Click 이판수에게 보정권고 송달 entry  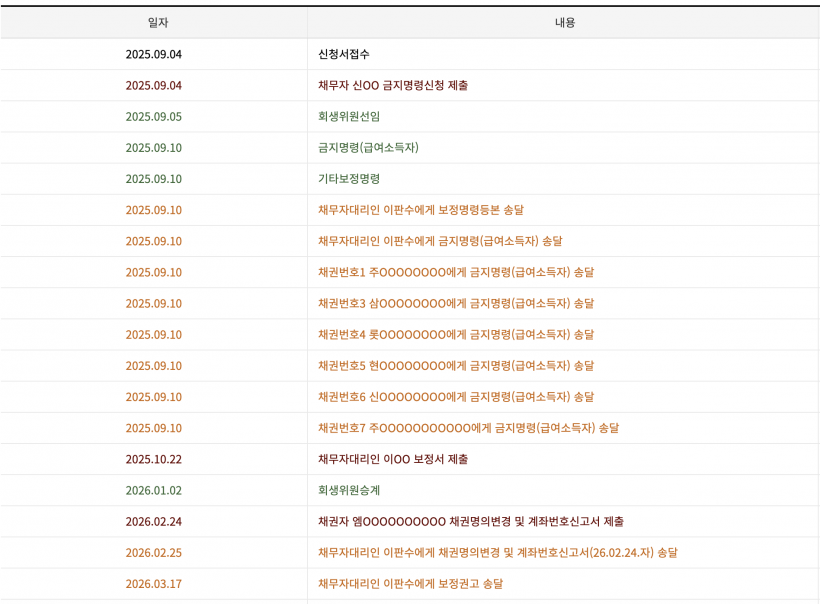411,584
